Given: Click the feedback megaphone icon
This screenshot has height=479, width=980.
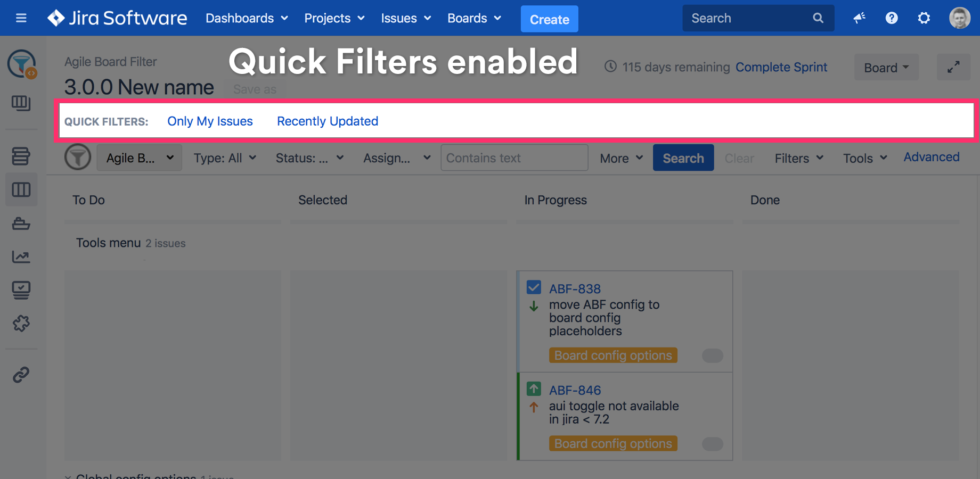Looking at the screenshot, I should (859, 18).
